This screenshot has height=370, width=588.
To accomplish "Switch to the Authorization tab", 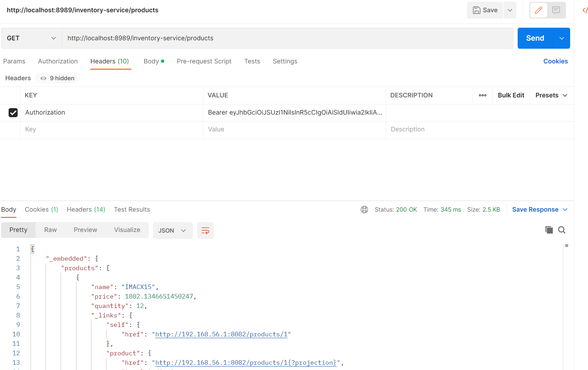I will click(58, 61).
